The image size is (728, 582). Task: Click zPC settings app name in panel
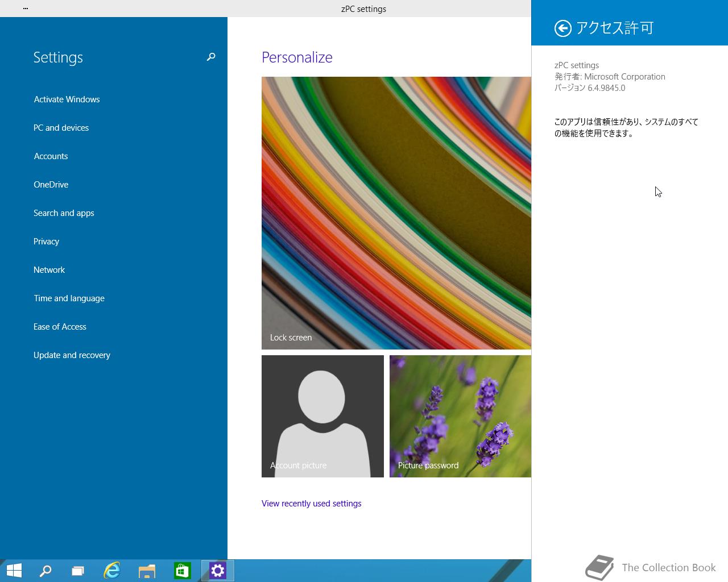pyautogui.click(x=577, y=65)
